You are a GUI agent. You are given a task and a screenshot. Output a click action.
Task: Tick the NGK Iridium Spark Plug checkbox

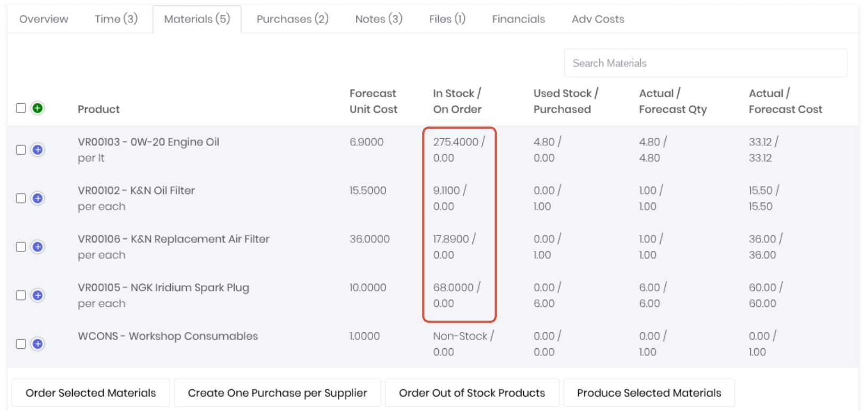21,295
